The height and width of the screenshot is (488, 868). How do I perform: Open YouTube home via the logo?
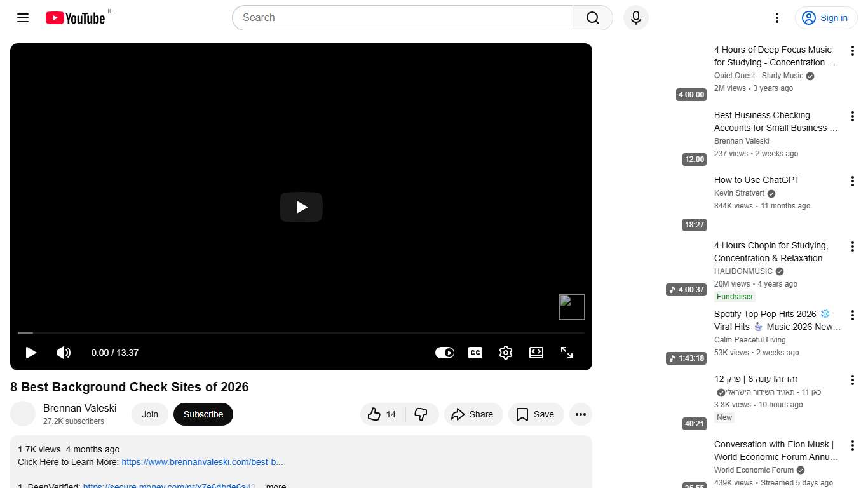point(75,18)
